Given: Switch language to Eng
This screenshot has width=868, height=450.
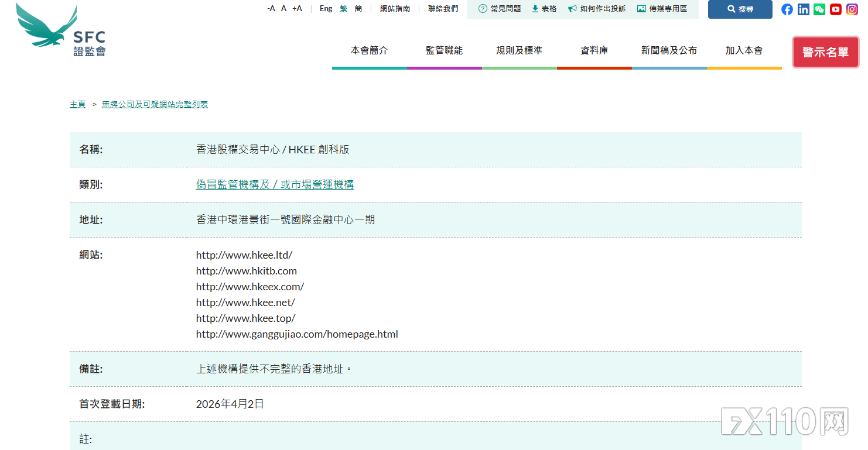Looking at the screenshot, I should pos(326,9).
